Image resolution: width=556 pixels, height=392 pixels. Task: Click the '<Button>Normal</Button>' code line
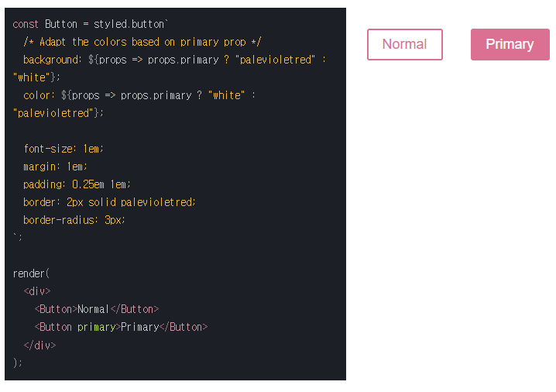point(97,309)
